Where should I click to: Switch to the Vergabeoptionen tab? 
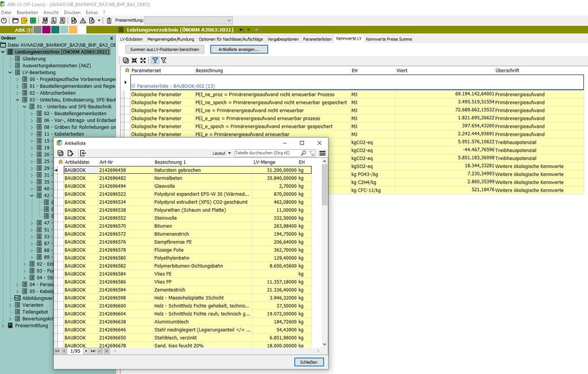[x=284, y=39]
